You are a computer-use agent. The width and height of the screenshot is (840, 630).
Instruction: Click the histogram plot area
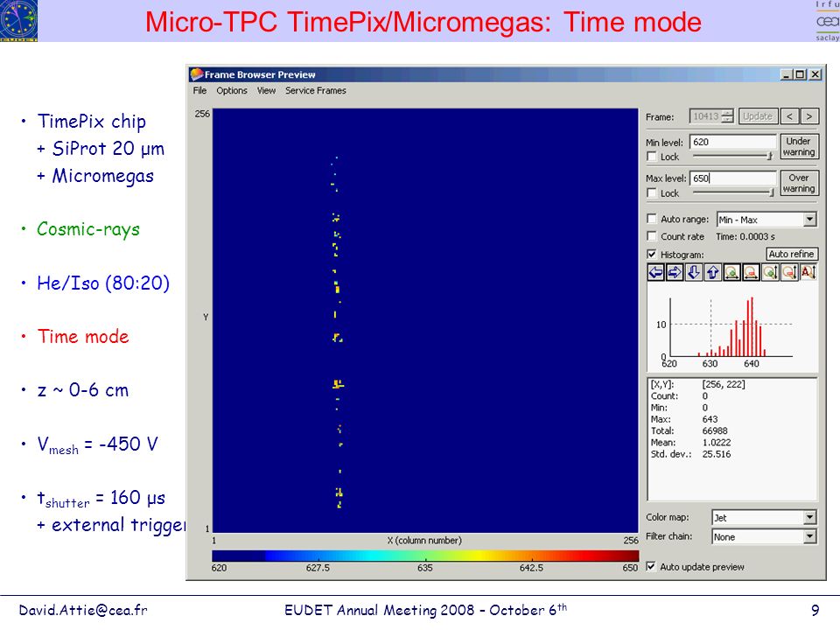pyautogui.click(x=731, y=328)
